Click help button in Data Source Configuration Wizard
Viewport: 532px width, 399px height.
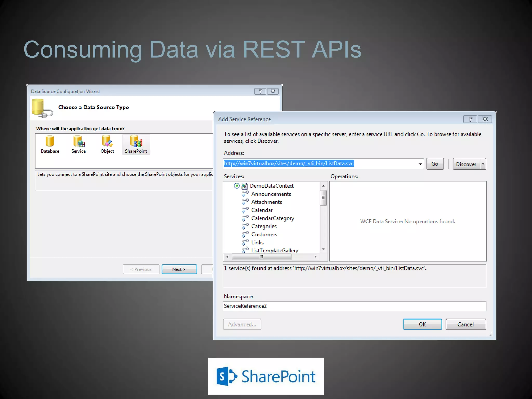click(260, 91)
